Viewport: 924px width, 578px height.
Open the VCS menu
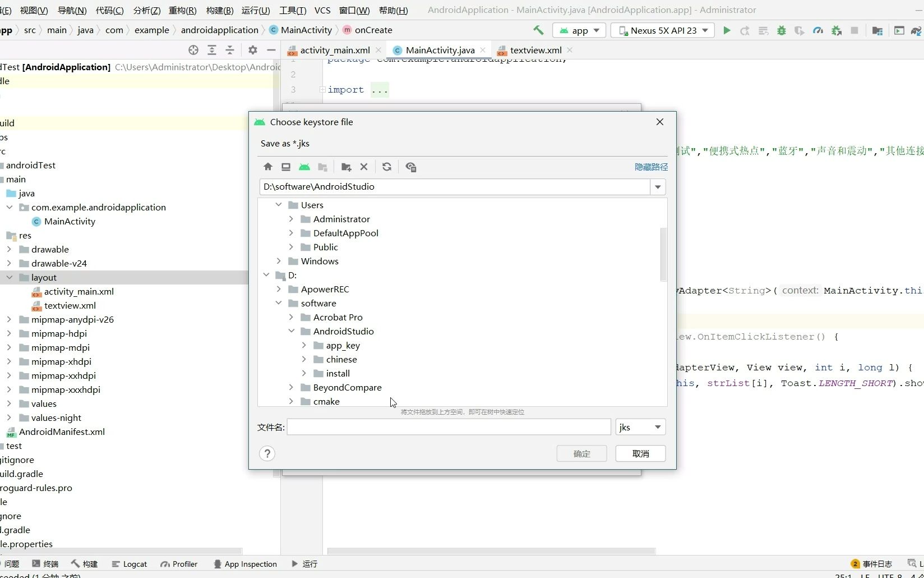322,10
